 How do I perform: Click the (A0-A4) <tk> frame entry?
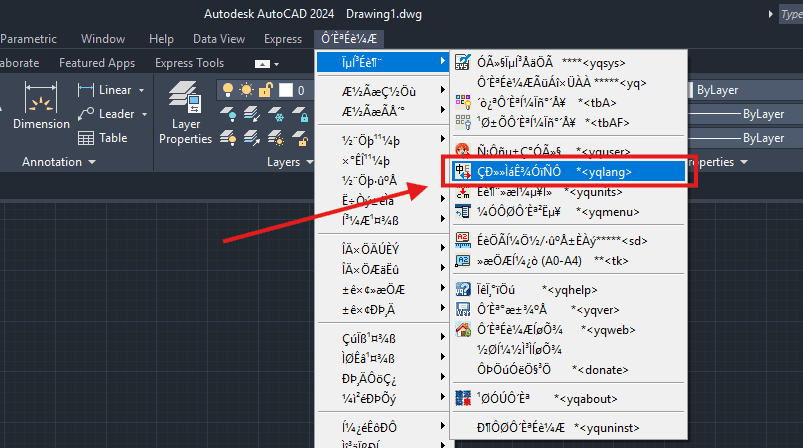pyautogui.click(x=568, y=261)
